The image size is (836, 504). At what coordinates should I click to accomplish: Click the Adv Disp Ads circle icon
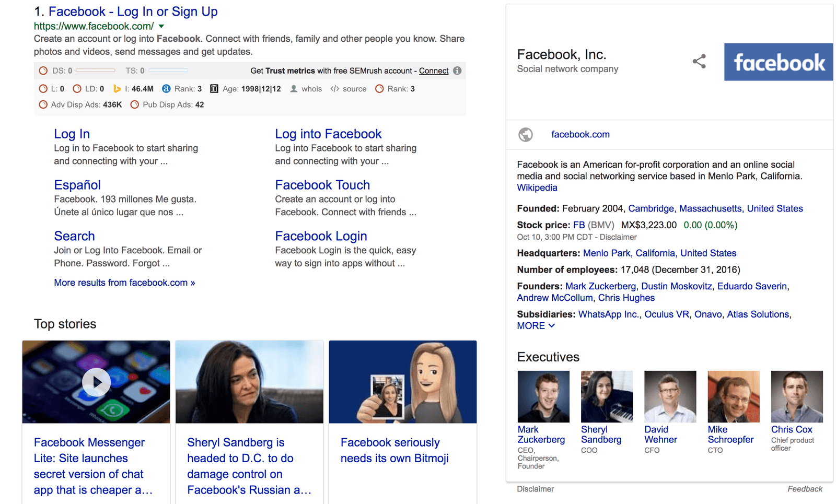click(43, 104)
